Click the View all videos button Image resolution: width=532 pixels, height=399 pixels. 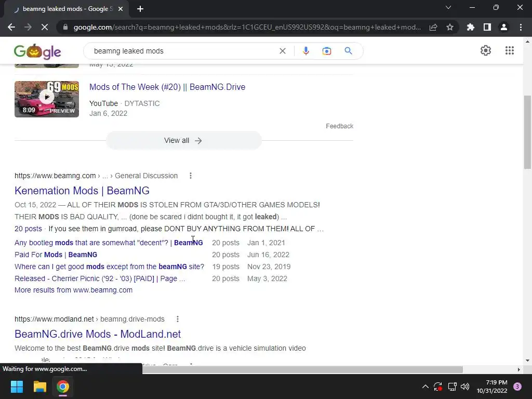(x=183, y=140)
